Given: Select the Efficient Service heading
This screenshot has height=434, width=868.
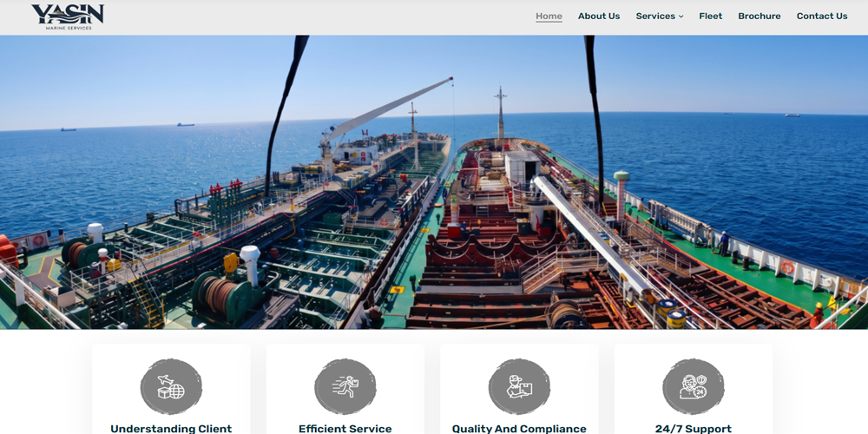Looking at the screenshot, I should point(345,429).
